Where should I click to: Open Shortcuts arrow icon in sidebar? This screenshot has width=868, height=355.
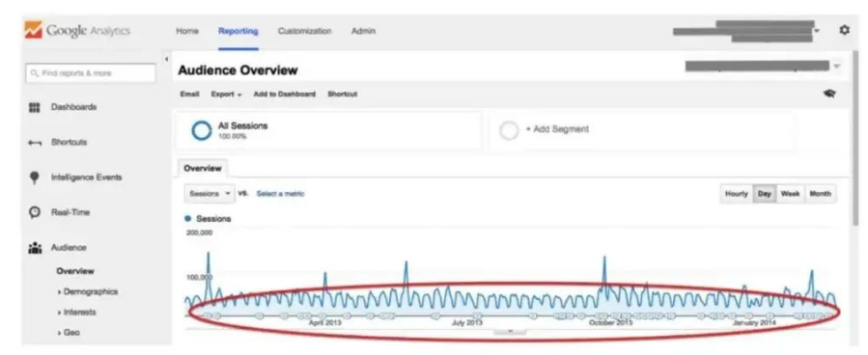pyautogui.click(x=35, y=143)
